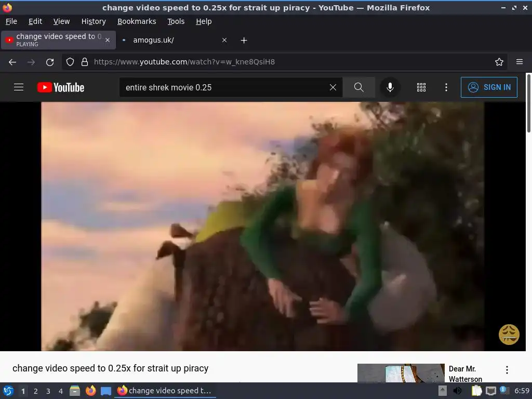Switch to workspace 1
532x399 pixels.
point(23,391)
